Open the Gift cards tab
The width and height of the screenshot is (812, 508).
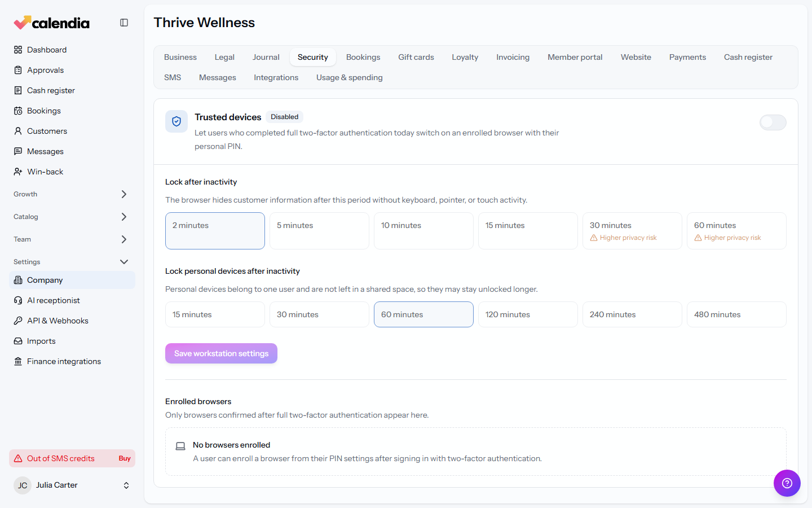(x=416, y=57)
